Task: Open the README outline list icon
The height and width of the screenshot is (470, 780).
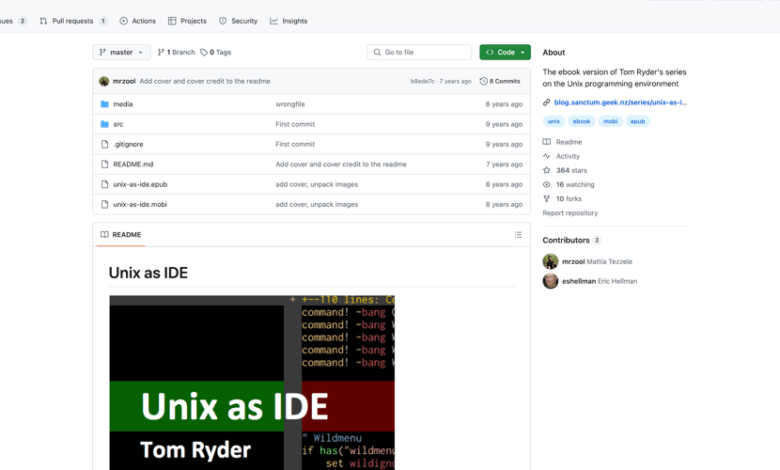Action: point(518,235)
